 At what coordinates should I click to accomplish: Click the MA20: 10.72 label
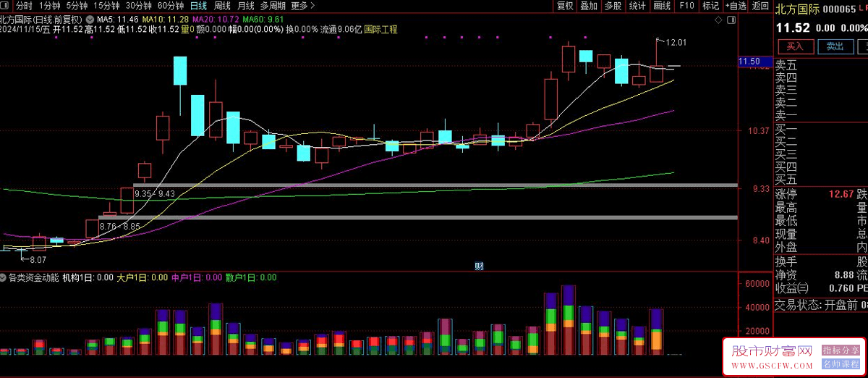pyautogui.click(x=216, y=20)
